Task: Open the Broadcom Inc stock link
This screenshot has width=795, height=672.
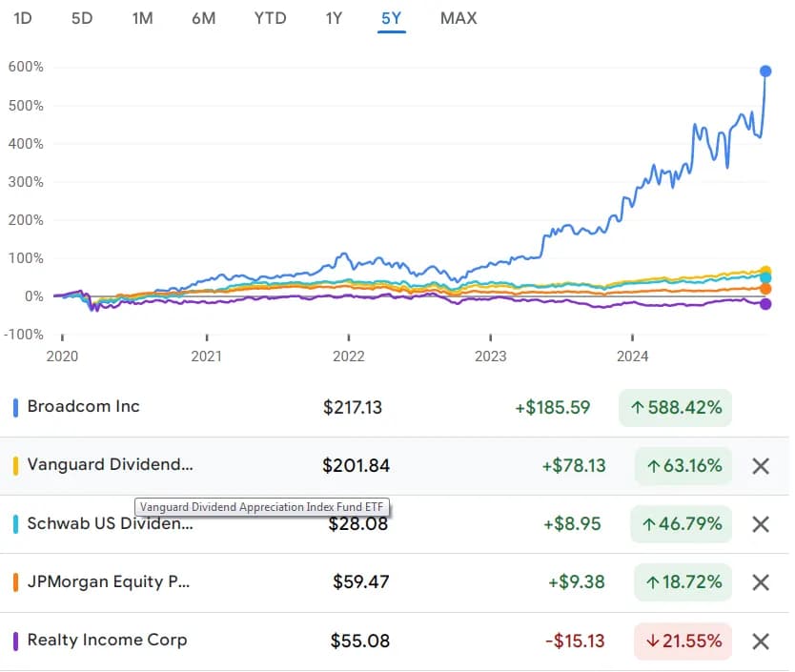Action: 84,406
